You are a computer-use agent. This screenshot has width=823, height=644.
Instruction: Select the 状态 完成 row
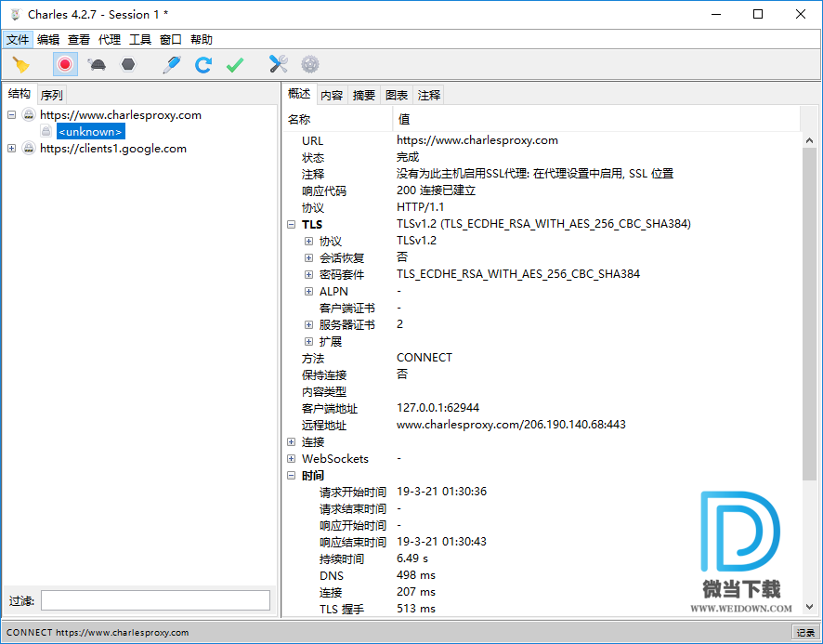click(542, 157)
